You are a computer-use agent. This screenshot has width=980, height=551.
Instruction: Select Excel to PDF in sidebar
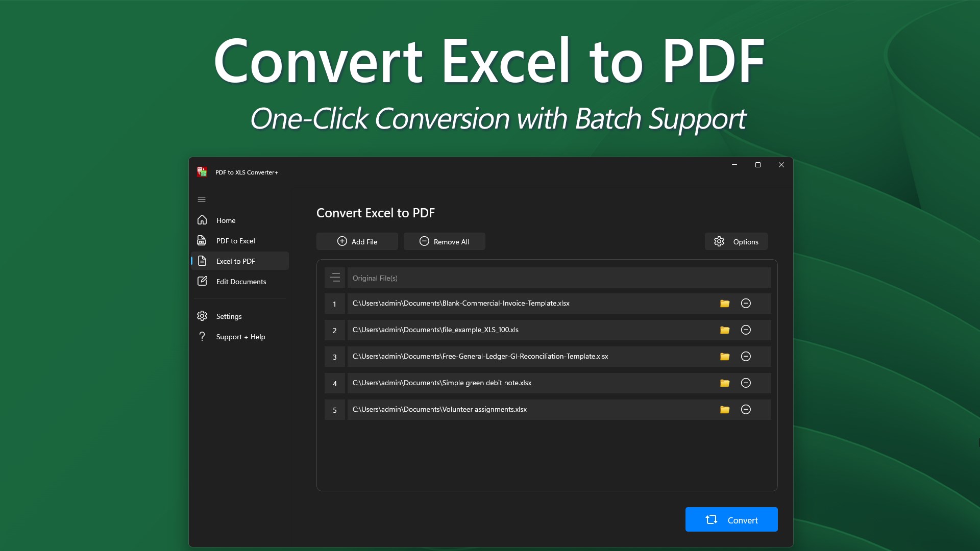pyautogui.click(x=240, y=261)
